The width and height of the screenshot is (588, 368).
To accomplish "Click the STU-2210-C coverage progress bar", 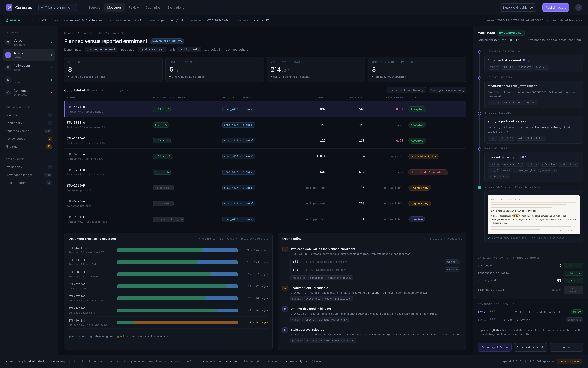I will pos(177,286).
